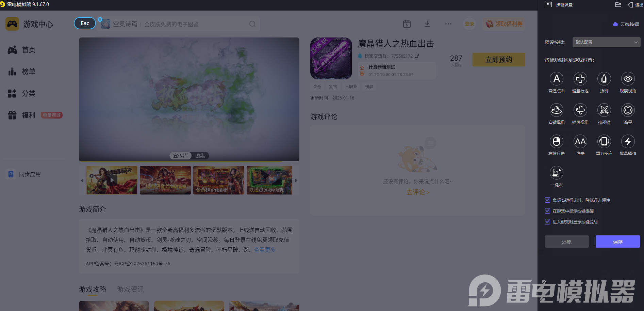Toggle 鼠标右键行走时降低行走惯性 checkbox
The width and height of the screenshot is (644, 311).
coord(547,200)
